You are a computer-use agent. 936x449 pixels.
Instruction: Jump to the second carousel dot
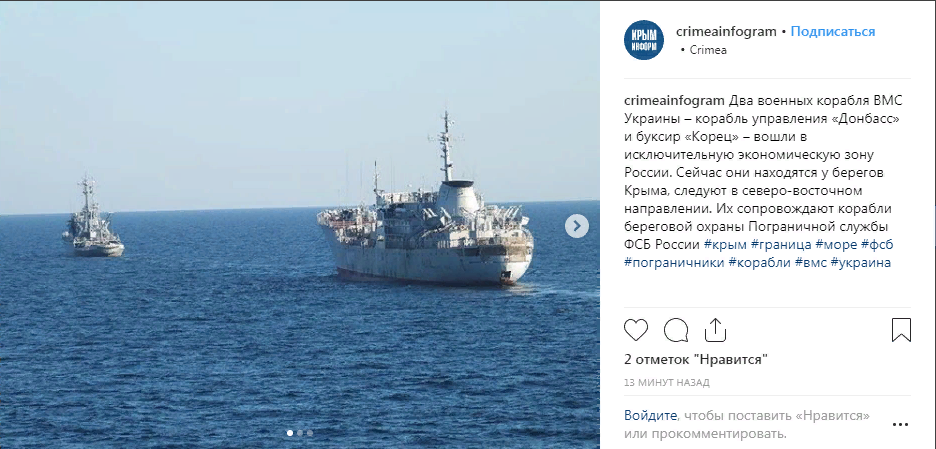[300, 432]
